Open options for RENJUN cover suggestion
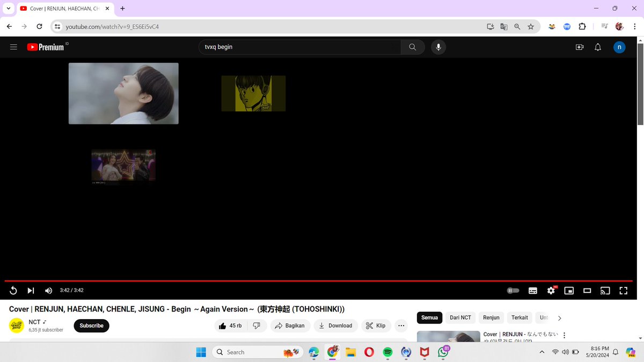This screenshot has width=644, height=362. pyautogui.click(x=564, y=335)
